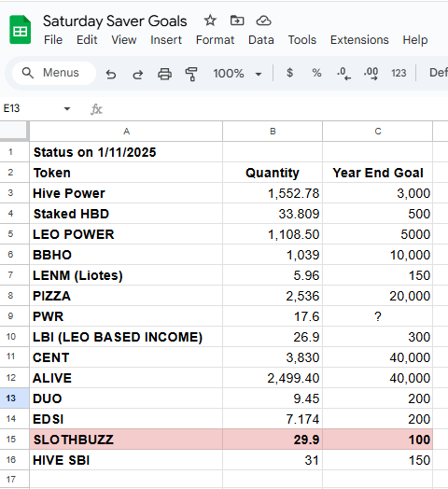
Task: Select row 15 header
Action: (14, 440)
